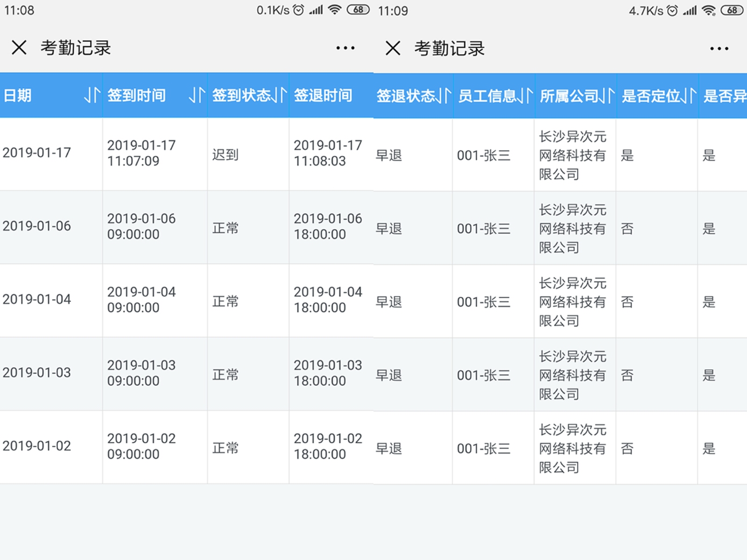This screenshot has width=747, height=560.
Task: Select the 签到状态 header label
Action: click(242, 95)
